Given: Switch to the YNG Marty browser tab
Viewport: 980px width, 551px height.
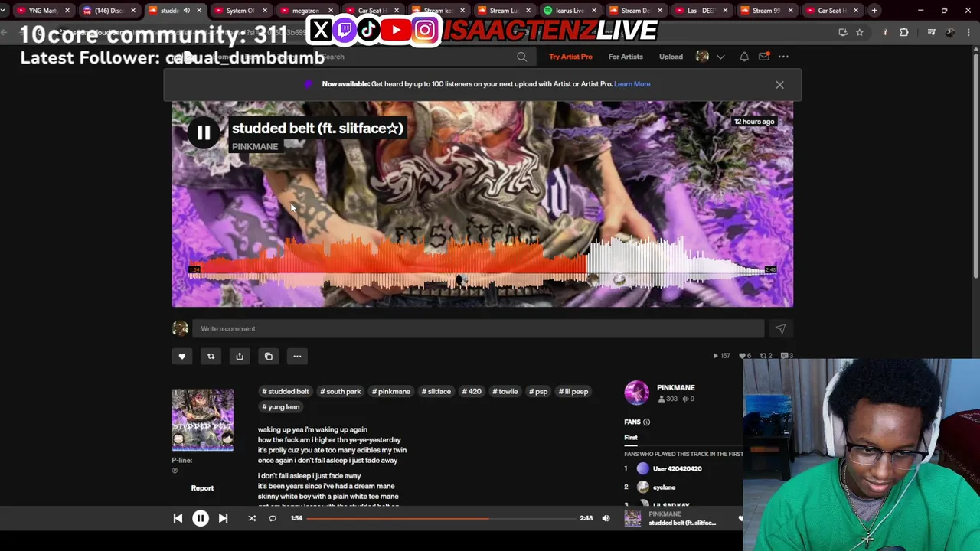Looking at the screenshot, I should pyautogui.click(x=44, y=11).
